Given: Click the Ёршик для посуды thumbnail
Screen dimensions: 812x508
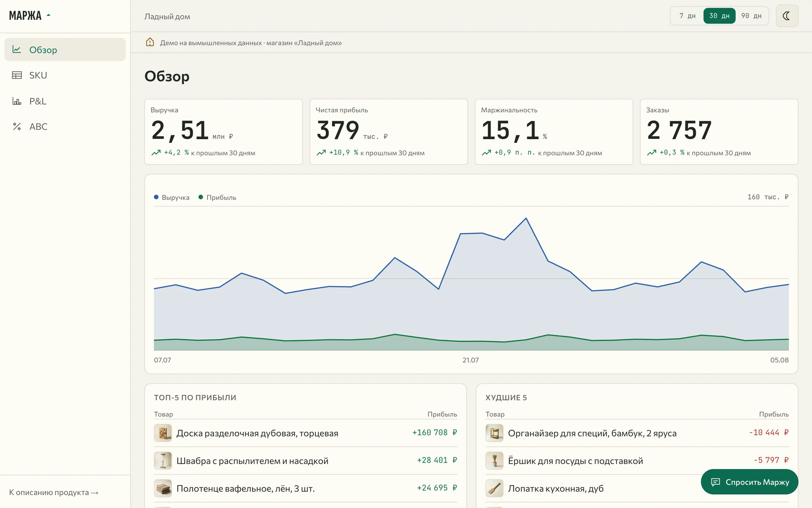Looking at the screenshot, I should (494, 461).
